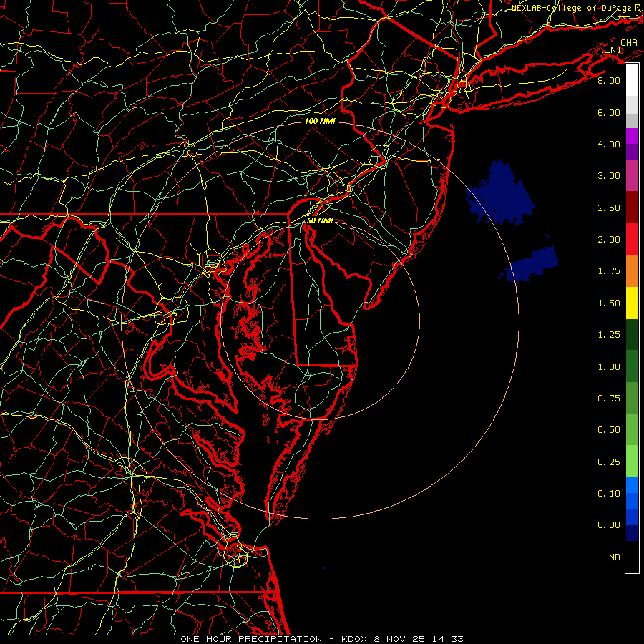Click the ONE HOUR PRECIPITATION title text
This screenshot has height=644, width=644.
[251, 639]
